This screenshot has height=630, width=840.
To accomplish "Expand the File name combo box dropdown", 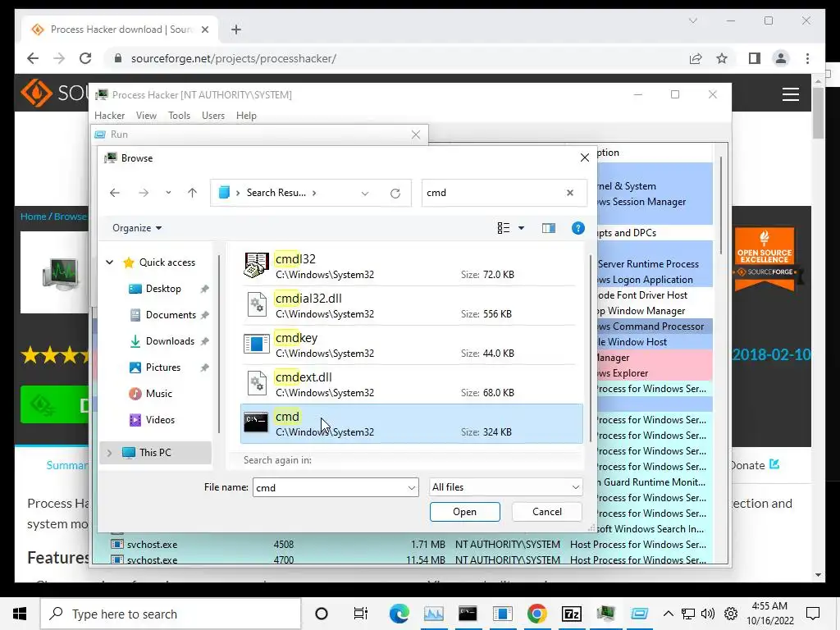I will pos(412,488).
